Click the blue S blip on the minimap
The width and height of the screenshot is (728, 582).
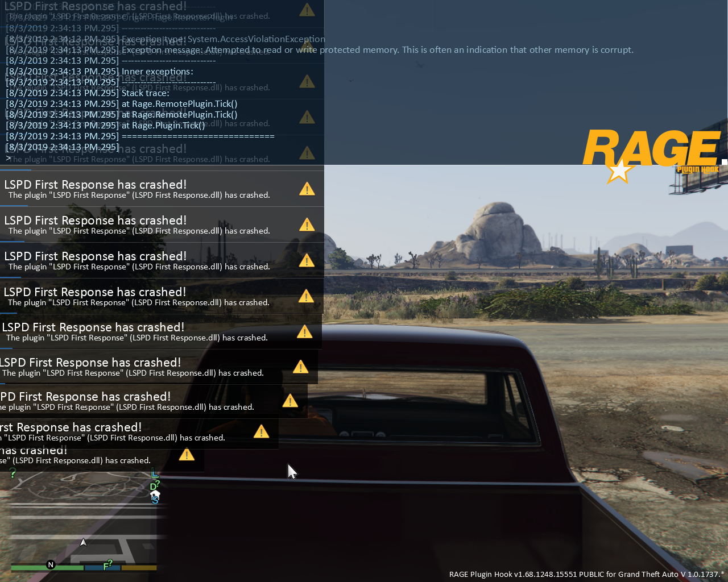(155, 501)
